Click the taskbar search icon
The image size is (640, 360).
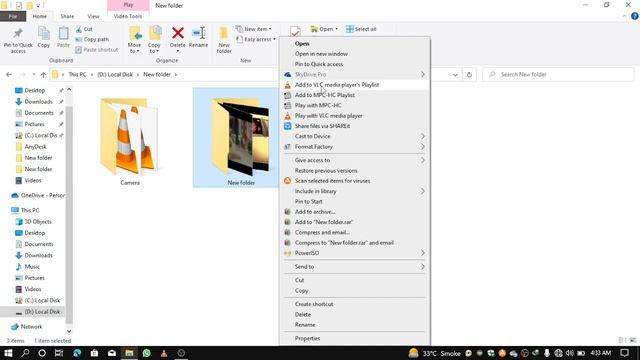point(25,353)
